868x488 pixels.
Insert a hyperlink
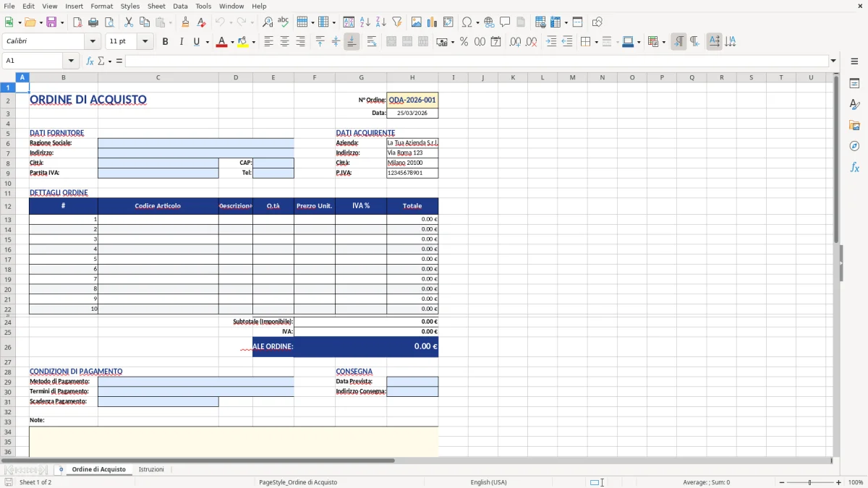tap(490, 22)
